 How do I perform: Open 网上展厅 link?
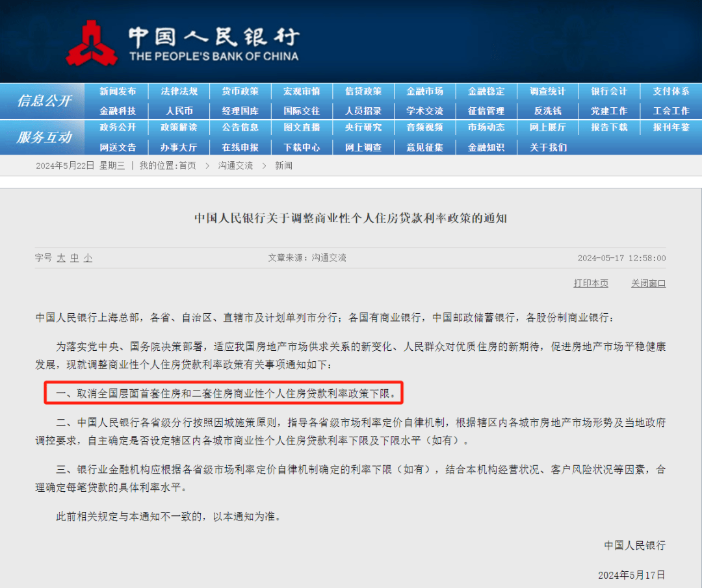(547, 127)
